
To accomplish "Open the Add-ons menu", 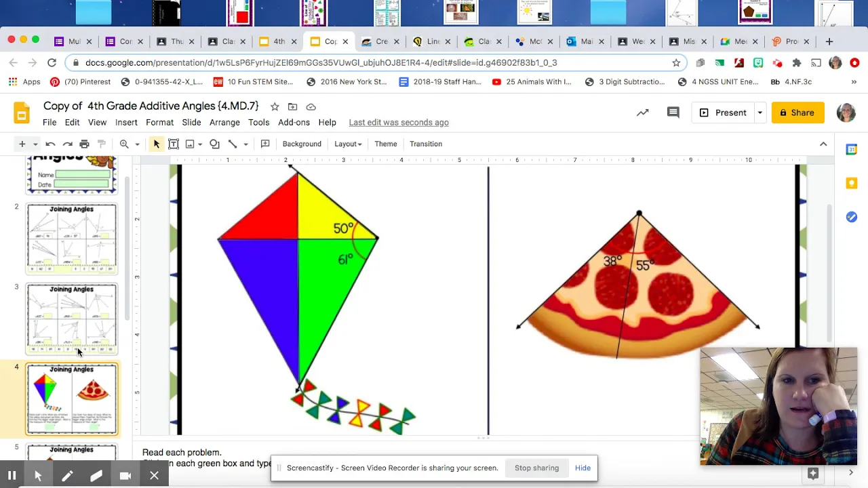I will [x=294, y=123].
